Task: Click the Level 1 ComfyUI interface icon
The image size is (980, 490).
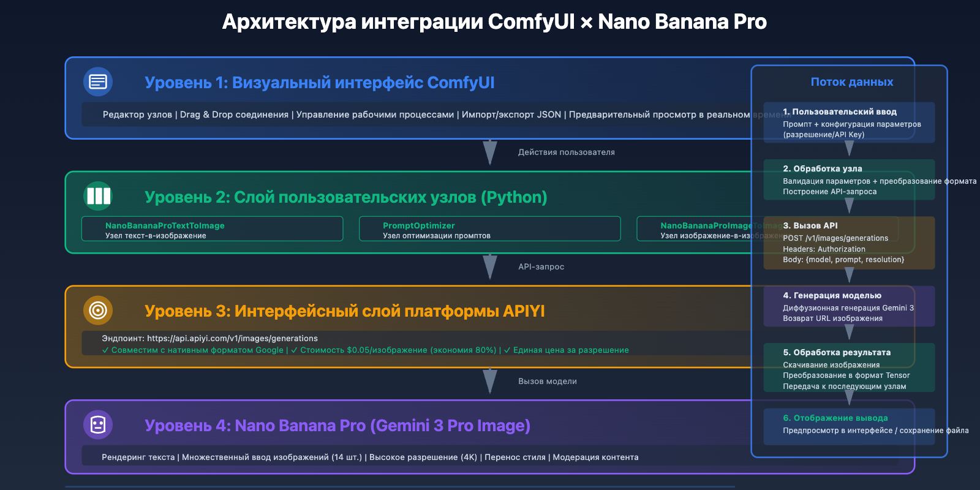Action: click(98, 81)
